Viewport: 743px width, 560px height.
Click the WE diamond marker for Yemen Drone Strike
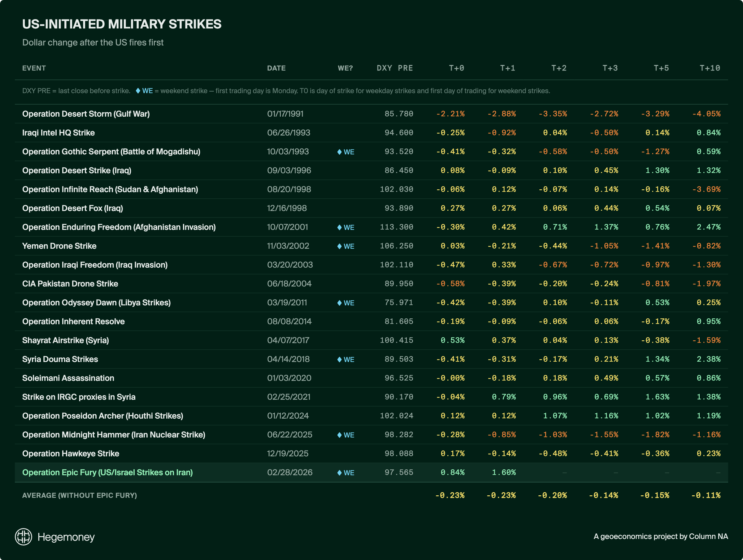(340, 246)
